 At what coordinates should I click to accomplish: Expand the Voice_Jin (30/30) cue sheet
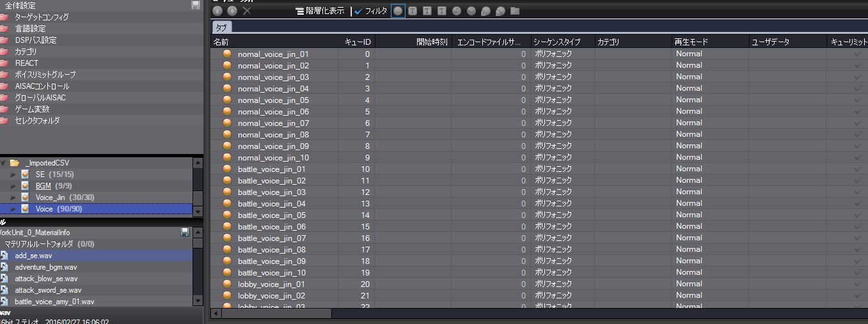click(x=13, y=197)
